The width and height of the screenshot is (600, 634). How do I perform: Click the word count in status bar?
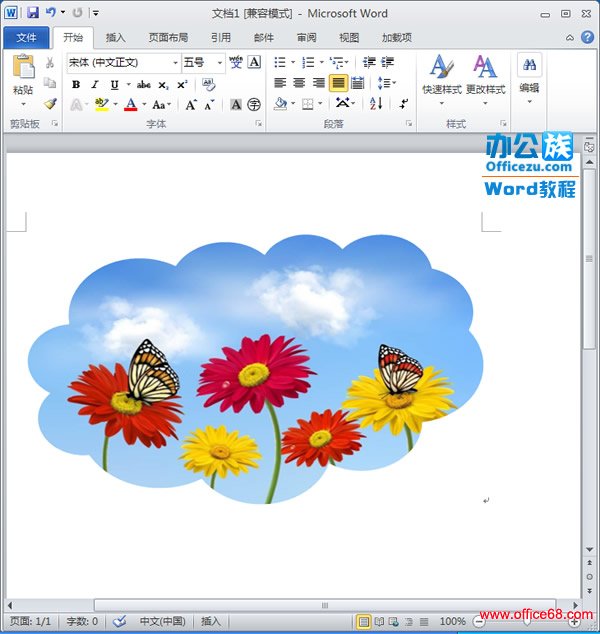point(82,621)
